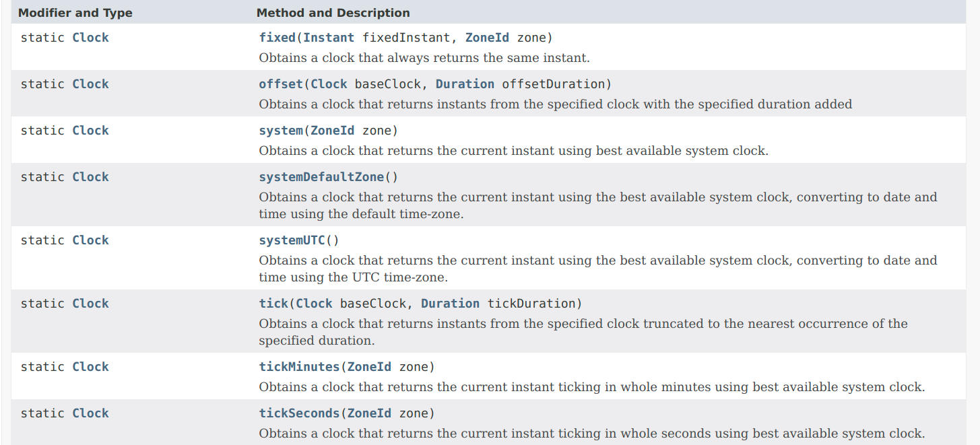
Task: Open the systemDefaultZone method link
Action: (x=321, y=177)
